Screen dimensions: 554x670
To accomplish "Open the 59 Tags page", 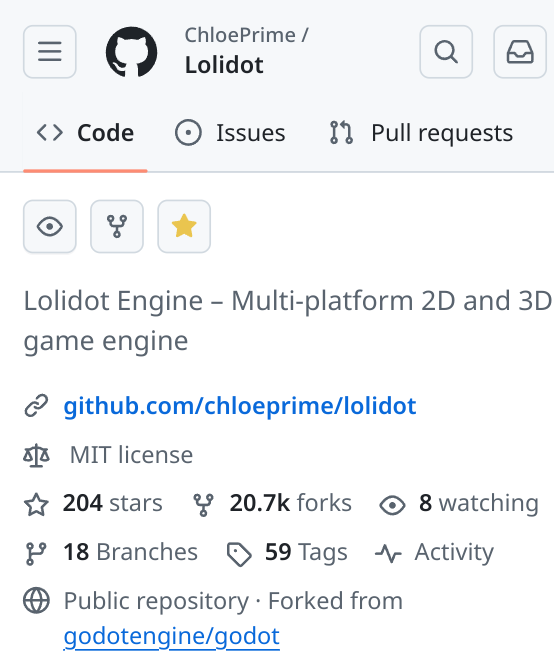I will click(x=287, y=552).
